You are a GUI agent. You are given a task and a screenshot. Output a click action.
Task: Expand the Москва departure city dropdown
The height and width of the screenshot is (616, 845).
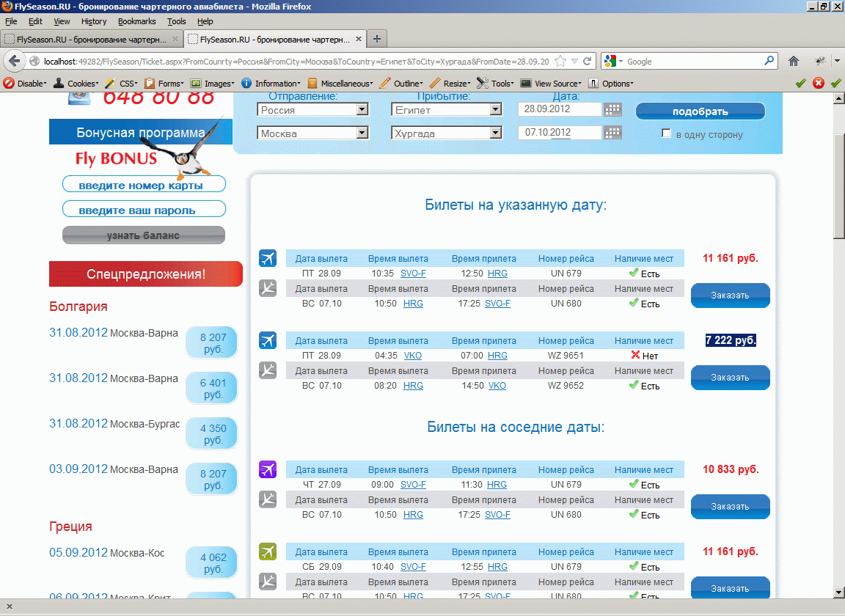click(362, 133)
